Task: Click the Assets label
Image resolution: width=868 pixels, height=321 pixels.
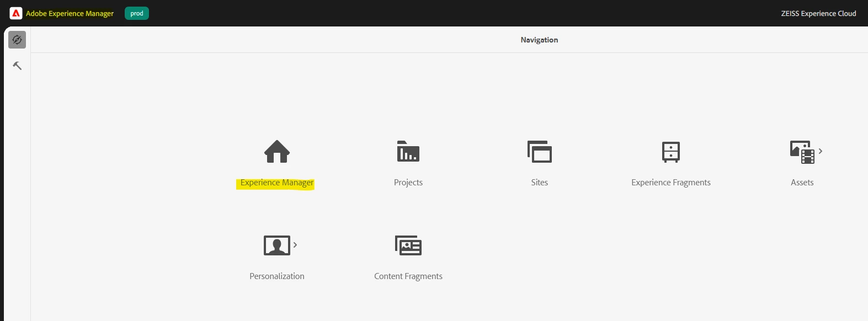Action: (802, 183)
